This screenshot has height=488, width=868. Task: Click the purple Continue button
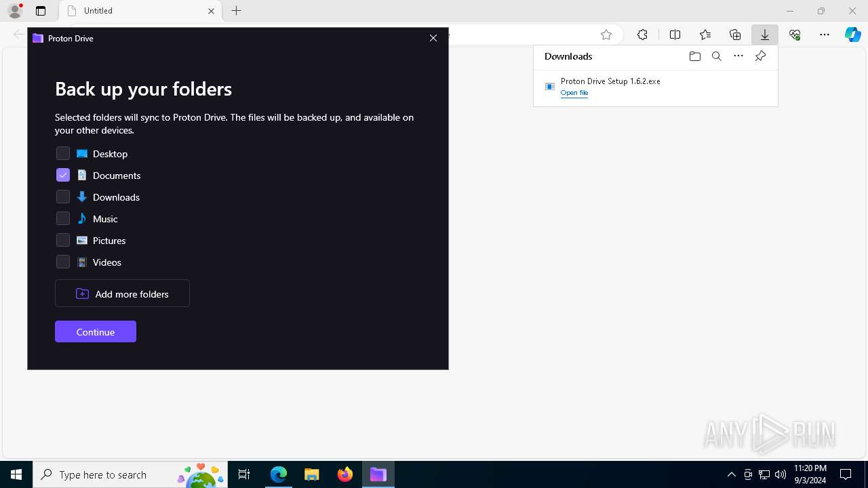coord(96,331)
